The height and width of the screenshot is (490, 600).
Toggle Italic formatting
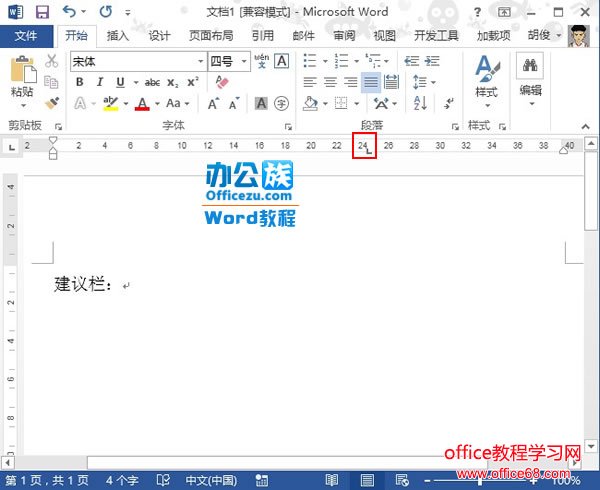pyautogui.click(x=100, y=82)
